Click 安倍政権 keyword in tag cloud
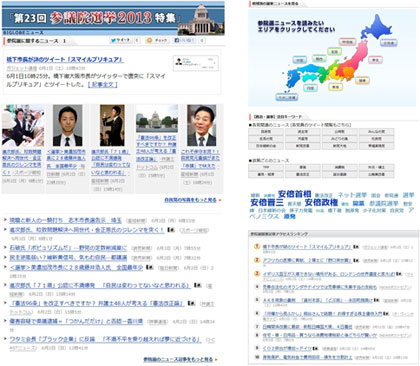Image resolution: width=420 pixels, height=366 pixels. 321,203
